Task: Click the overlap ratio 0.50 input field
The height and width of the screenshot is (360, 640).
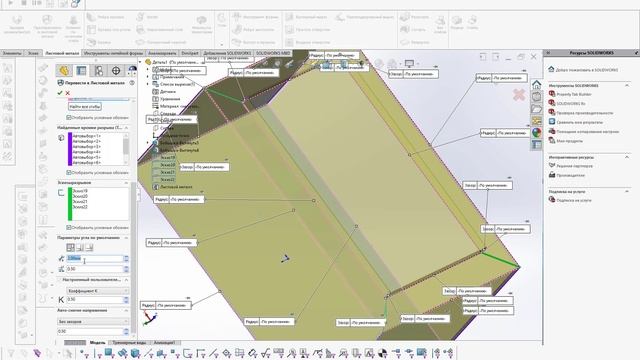Action: coord(95,269)
